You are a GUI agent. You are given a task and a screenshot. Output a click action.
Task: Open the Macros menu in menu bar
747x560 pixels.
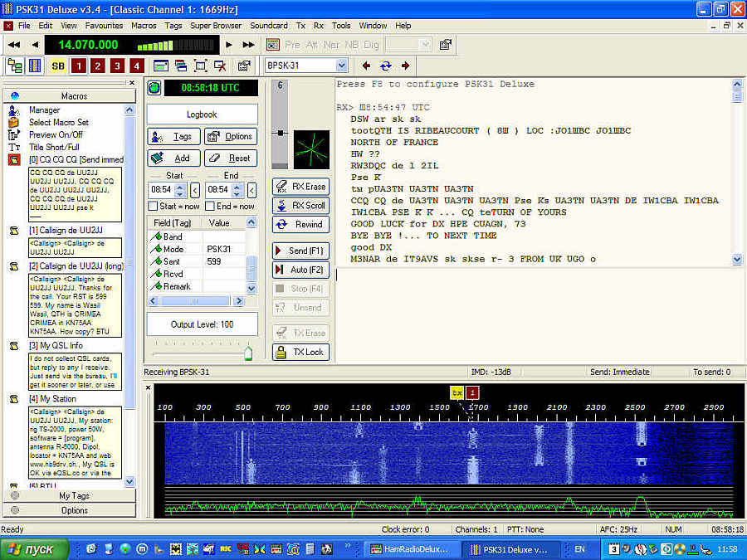(144, 26)
